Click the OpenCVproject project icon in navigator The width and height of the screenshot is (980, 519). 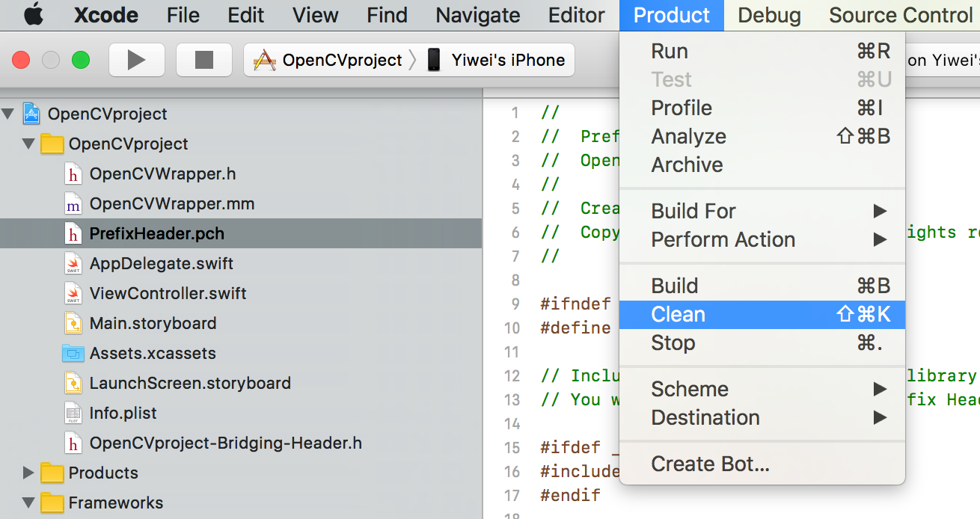tap(29, 114)
